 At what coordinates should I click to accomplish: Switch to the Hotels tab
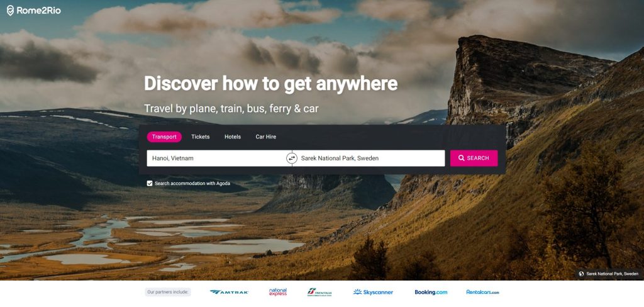(x=233, y=137)
